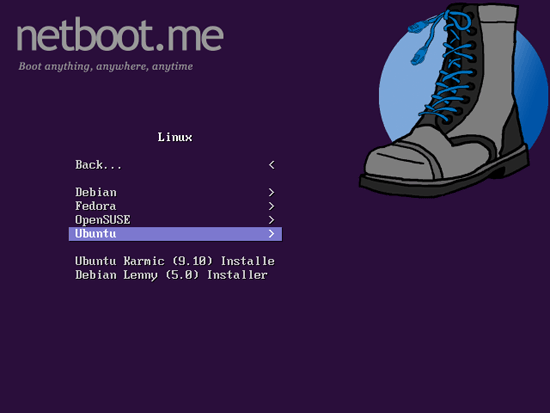Launch Ubuntu Karmic (9.10) Installer
Screen dimensions: 550x413
coord(175,261)
